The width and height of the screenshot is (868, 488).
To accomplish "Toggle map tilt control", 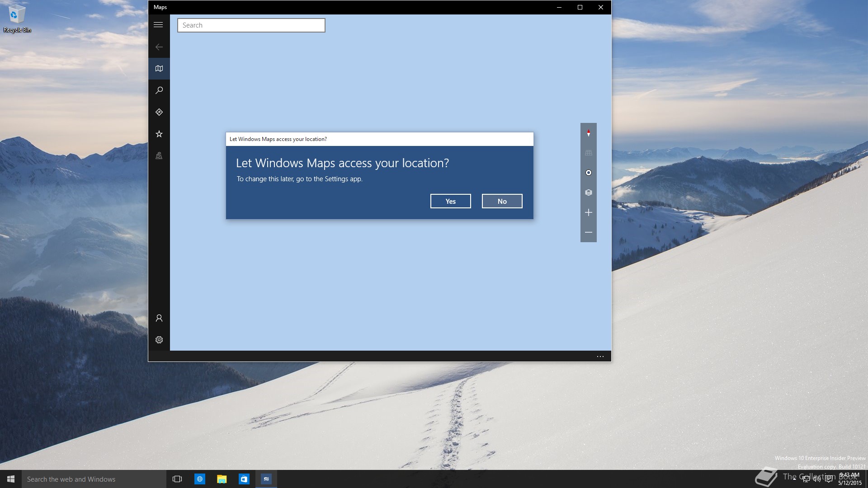I will click(x=588, y=153).
